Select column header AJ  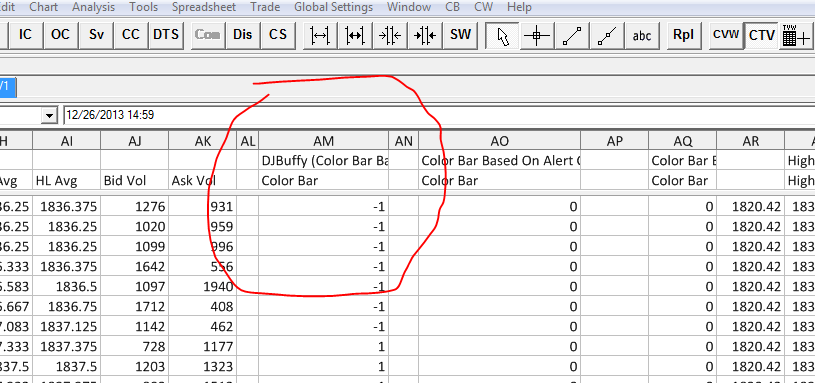[x=135, y=141]
